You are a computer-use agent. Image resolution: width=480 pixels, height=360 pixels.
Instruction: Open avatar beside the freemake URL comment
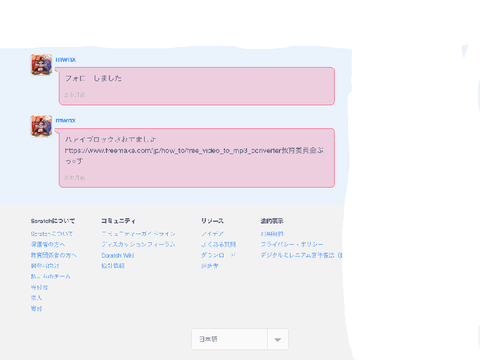click(x=42, y=126)
